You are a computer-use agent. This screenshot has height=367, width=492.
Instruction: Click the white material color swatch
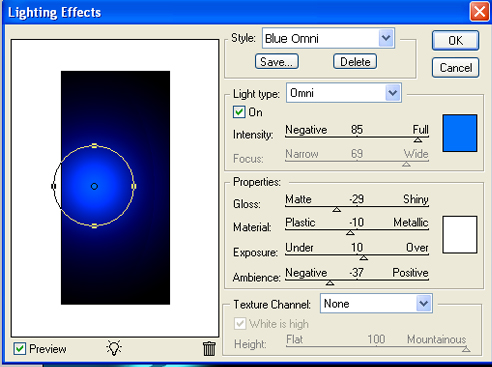(460, 235)
